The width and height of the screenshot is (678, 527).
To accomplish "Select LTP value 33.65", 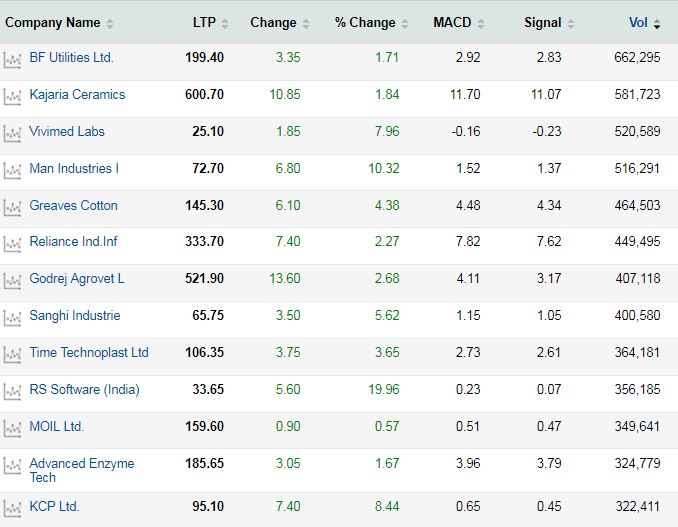I will 208,390.
